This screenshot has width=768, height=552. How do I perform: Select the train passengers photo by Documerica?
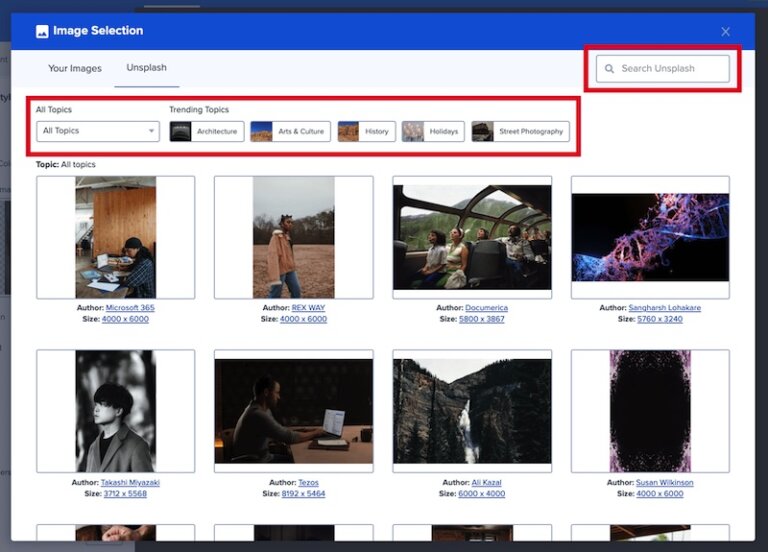click(472, 237)
